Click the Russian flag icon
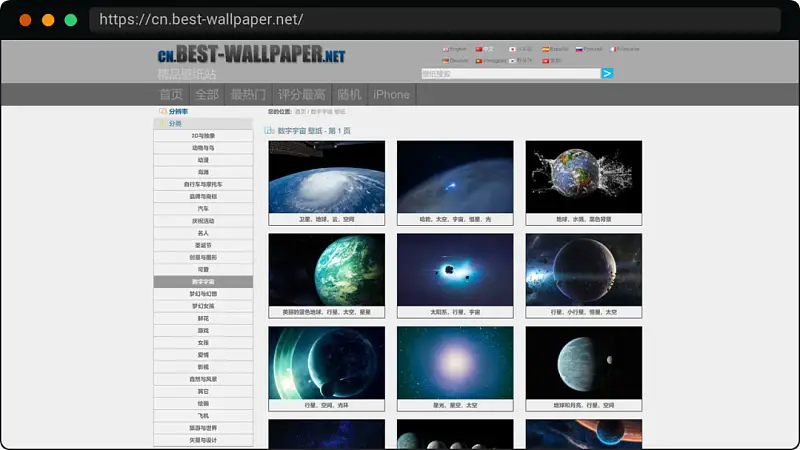 (x=579, y=49)
